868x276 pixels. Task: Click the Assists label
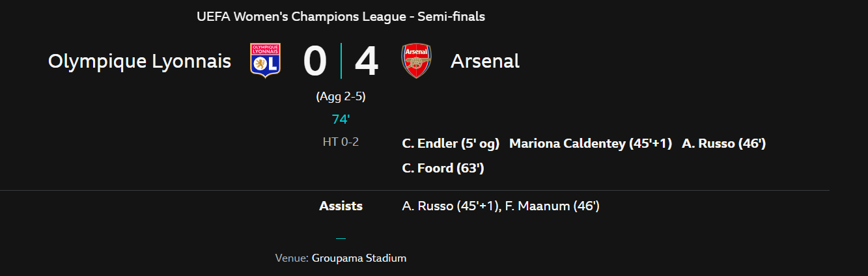(341, 206)
